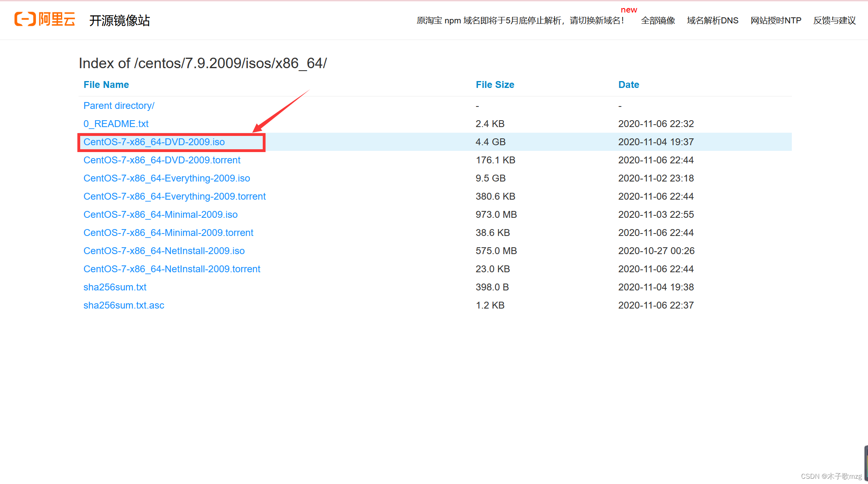This screenshot has width=868, height=484.
Task: Sort by the File Name column header
Action: pos(106,85)
